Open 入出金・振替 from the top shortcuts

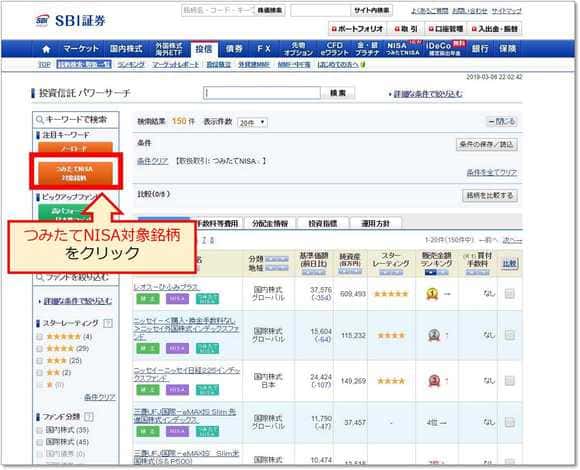pos(495,29)
